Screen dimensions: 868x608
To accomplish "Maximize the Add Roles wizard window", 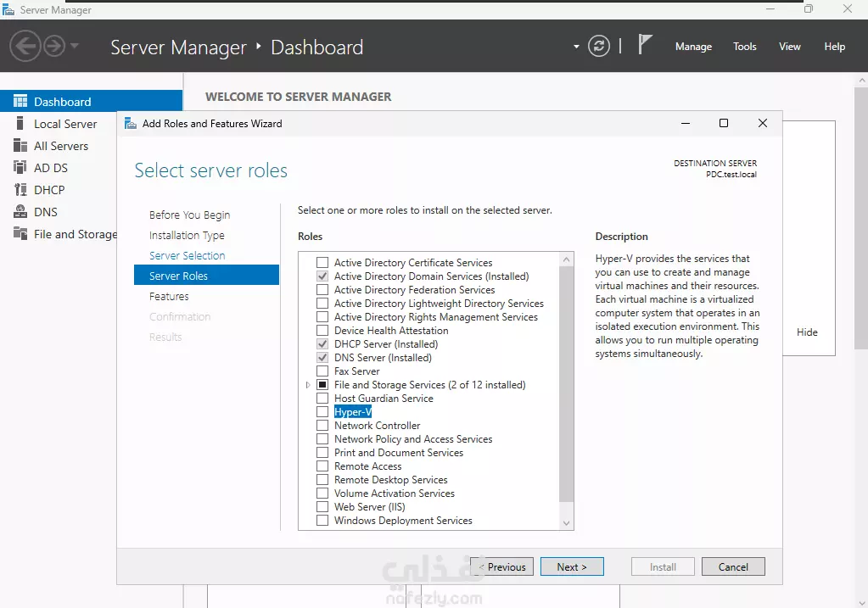I will [x=724, y=123].
